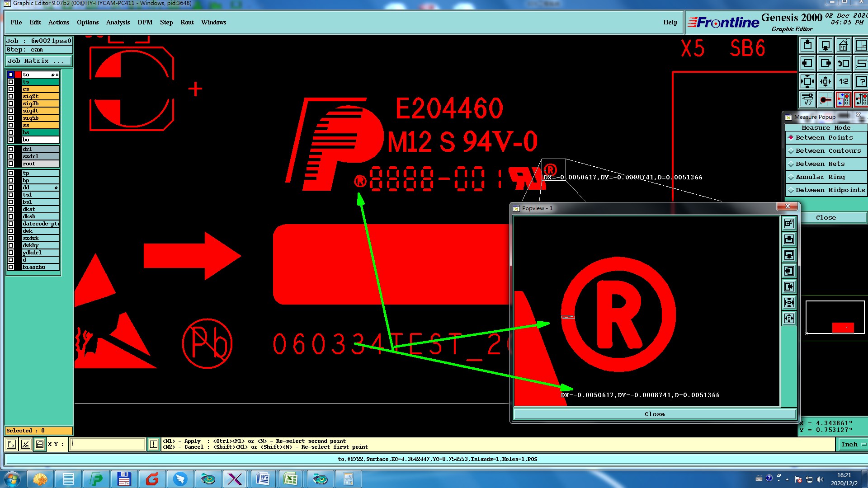Open the Job Matrix selector
Screen dimensions: 868x488
(38, 61)
